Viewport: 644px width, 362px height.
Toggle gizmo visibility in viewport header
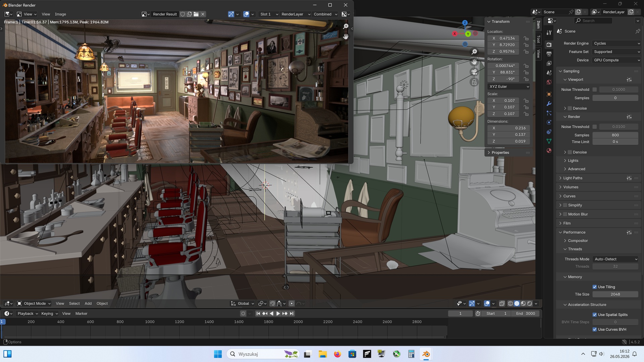472,304
